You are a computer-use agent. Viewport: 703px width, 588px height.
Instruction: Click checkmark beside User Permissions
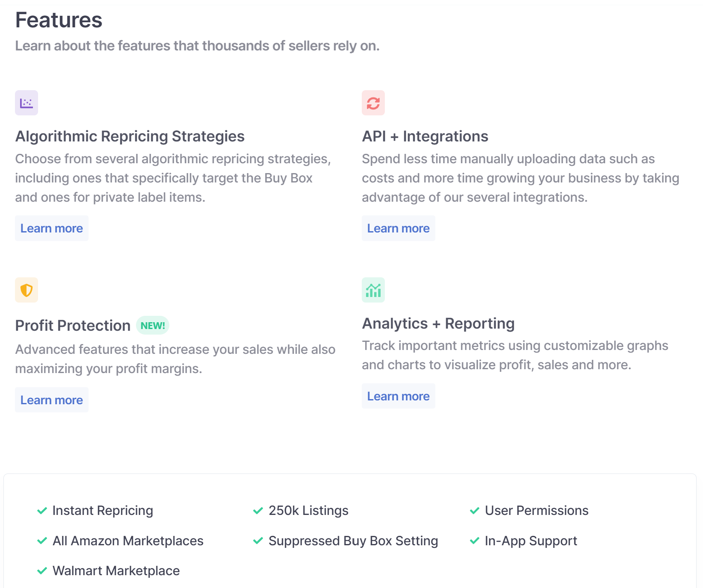[x=475, y=511]
